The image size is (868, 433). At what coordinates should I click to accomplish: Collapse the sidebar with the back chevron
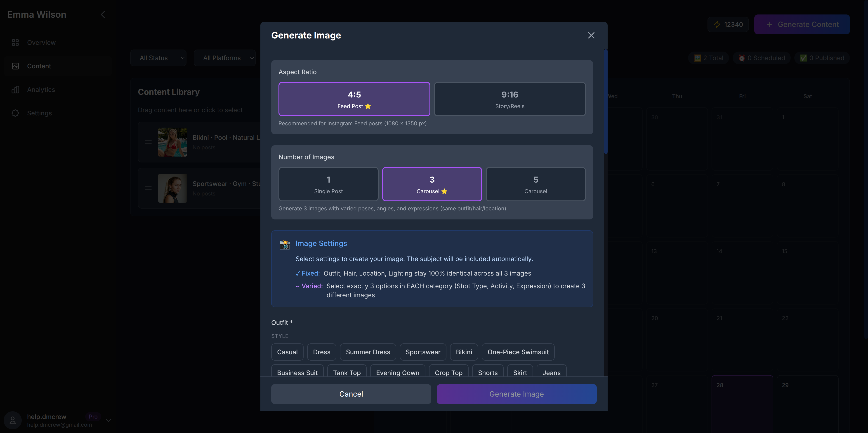coord(103,14)
